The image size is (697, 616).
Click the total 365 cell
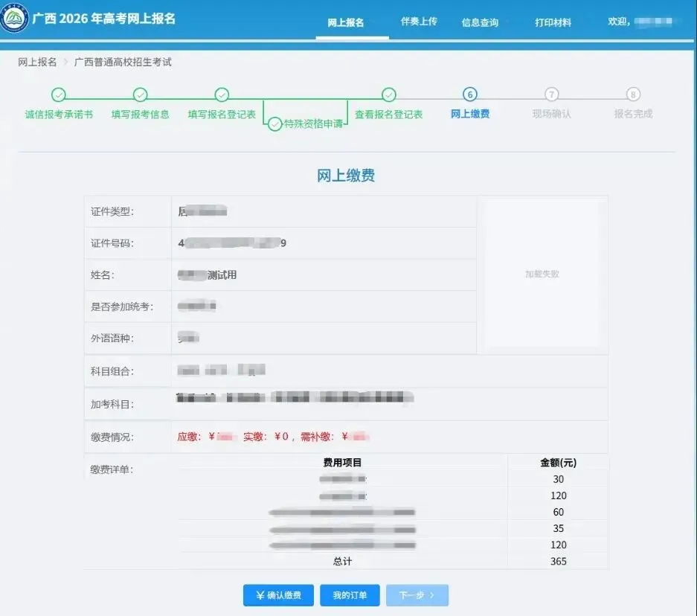tap(559, 562)
